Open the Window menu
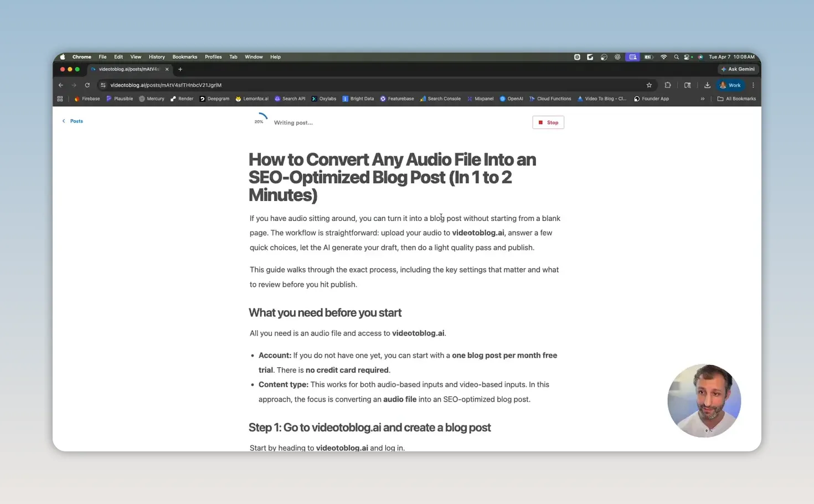The image size is (814, 504). (254, 56)
